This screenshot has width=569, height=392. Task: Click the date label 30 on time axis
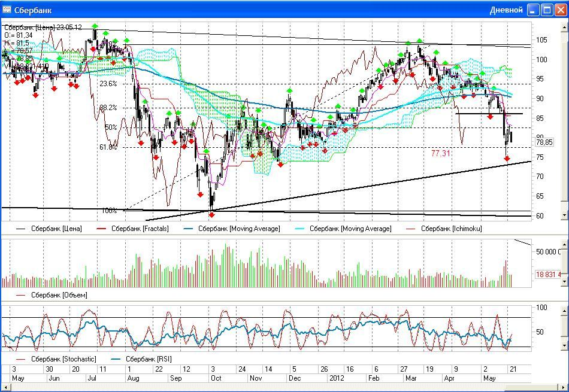pyautogui.click(x=49, y=369)
